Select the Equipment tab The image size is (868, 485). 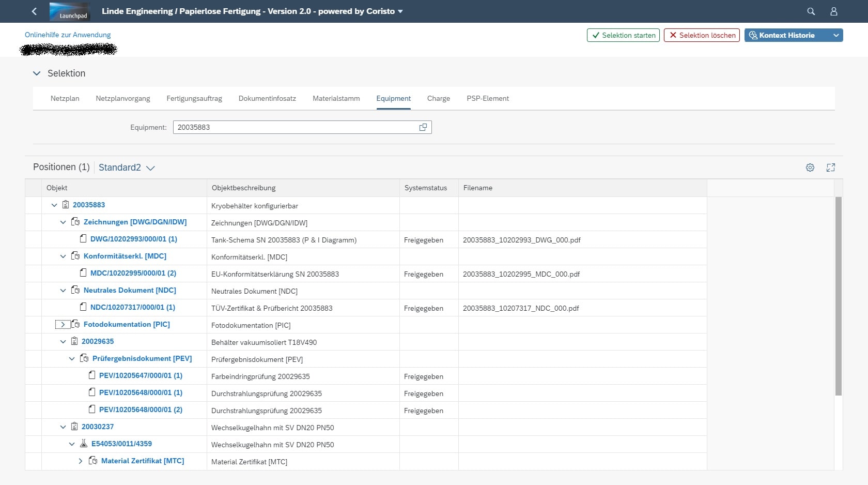pos(394,98)
